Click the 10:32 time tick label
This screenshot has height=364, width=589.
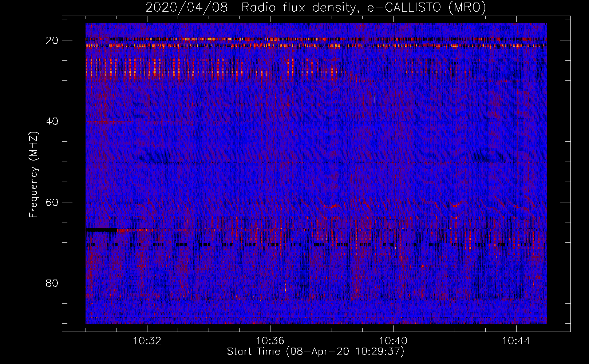pos(147,341)
